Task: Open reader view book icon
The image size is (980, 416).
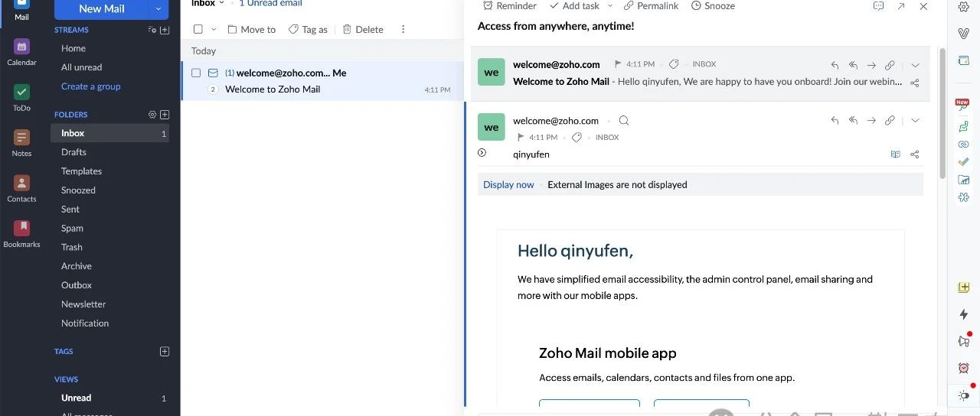Action: (896, 154)
